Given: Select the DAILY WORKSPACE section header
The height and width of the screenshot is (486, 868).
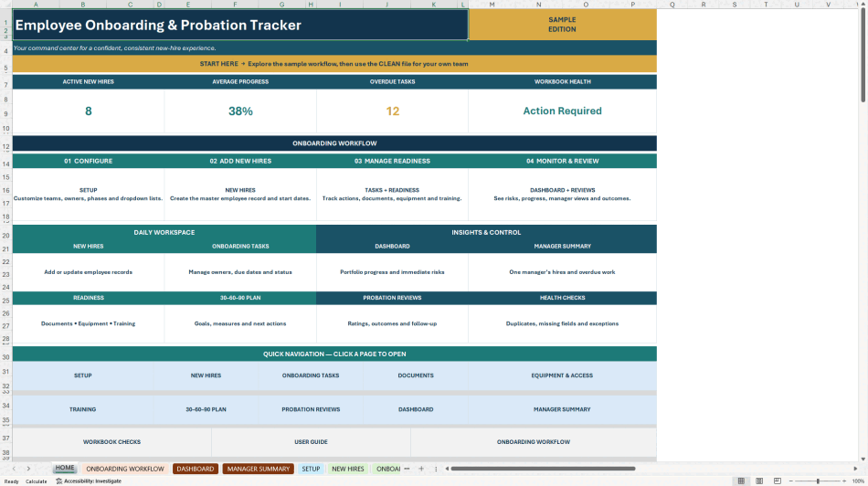Looking at the screenshot, I should pos(164,232).
